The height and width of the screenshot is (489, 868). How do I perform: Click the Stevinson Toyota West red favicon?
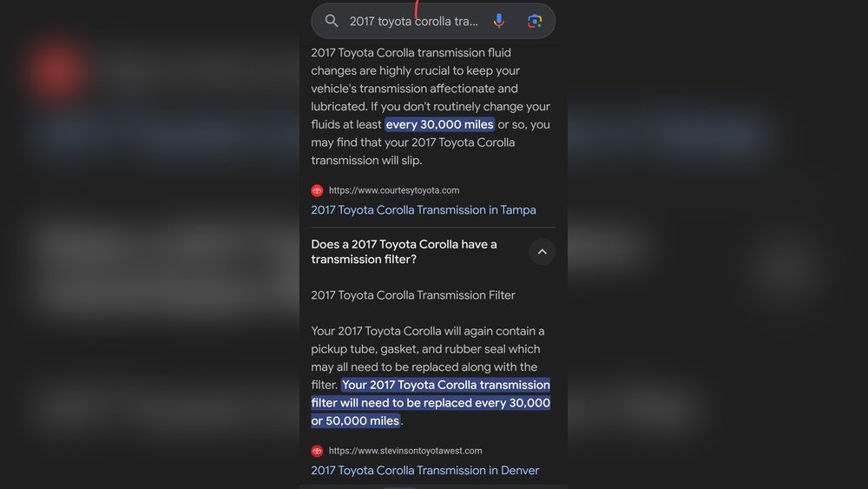click(317, 451)
